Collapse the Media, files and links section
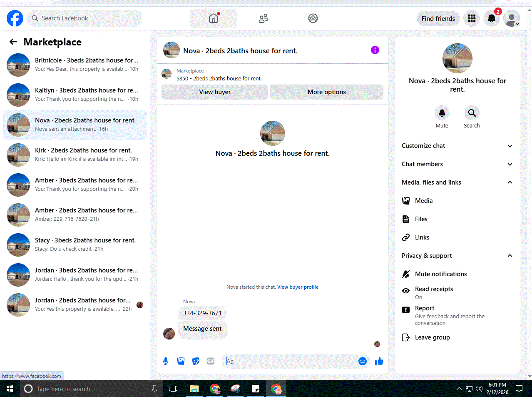The height and width of the screenshot is (397, 532). point(457,182)
